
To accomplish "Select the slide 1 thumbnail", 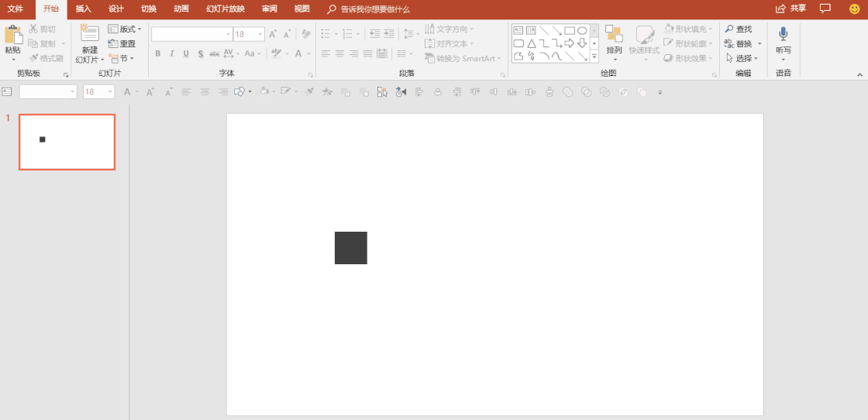I will click(x=67, y=142).
